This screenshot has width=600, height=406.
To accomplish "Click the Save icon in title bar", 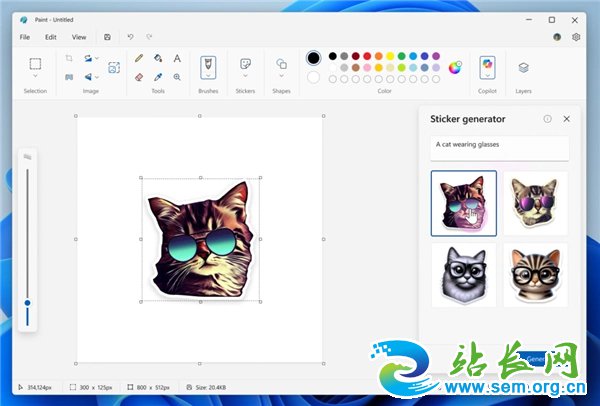I will [x=107, y=37].
